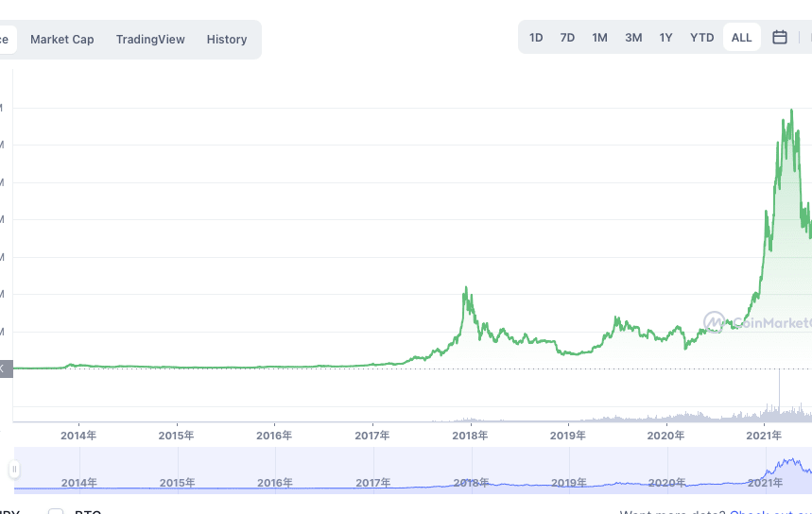The image size is (812, 514).
Task: Show the 1Y price range
Action: pos(665,38)
